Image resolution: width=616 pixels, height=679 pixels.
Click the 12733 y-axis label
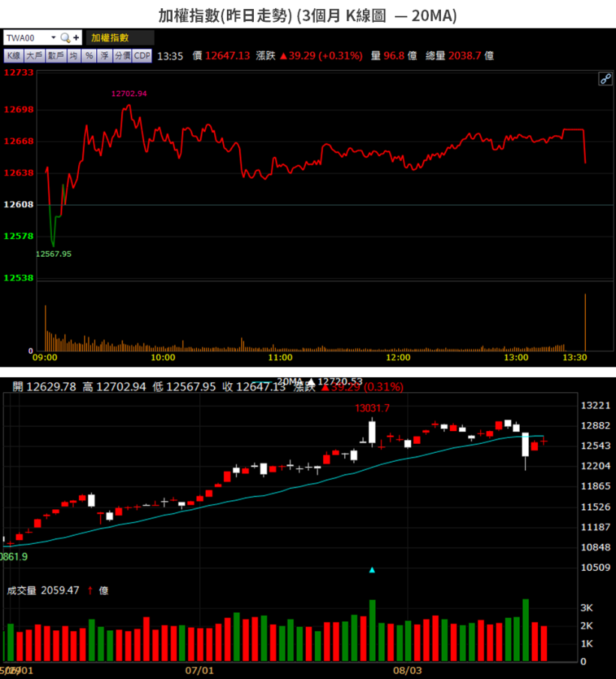click(x=19, y=72)
